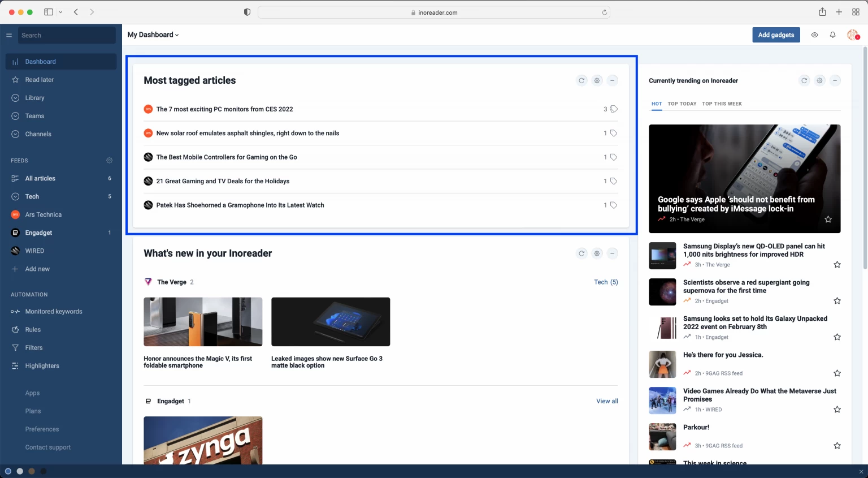Viewport: 868px width, 478px height.
Task: Star the red supergiant supernova article
Action: point(837,300)
